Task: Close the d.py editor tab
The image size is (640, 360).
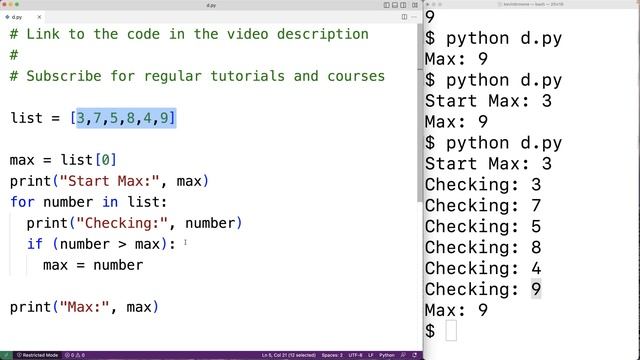Action: 39,17
